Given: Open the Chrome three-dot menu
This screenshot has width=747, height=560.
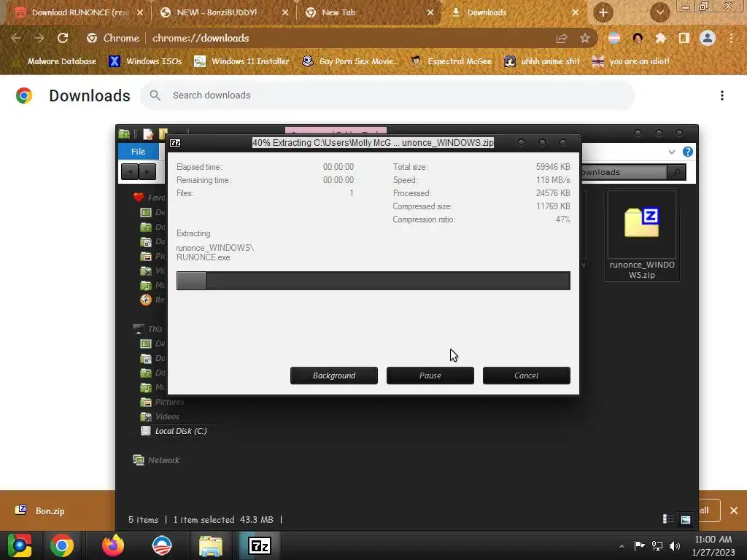Looking at the screenshot, I should coord(731,38).
